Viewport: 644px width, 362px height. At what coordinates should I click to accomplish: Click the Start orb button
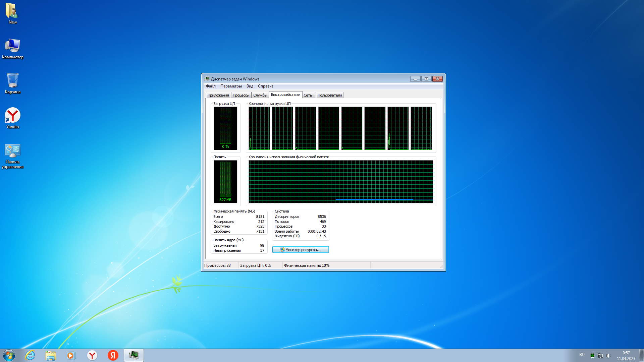click(x=9, y=355)
